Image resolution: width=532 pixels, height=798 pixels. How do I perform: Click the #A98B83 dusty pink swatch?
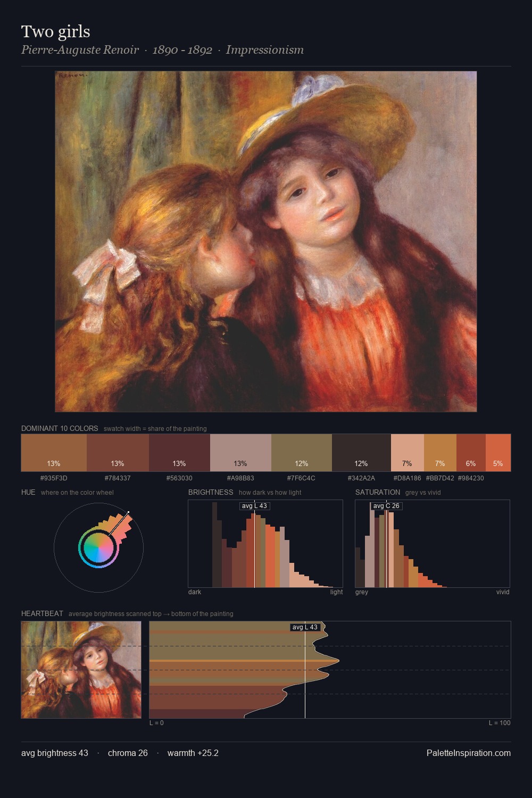[240, 453]
